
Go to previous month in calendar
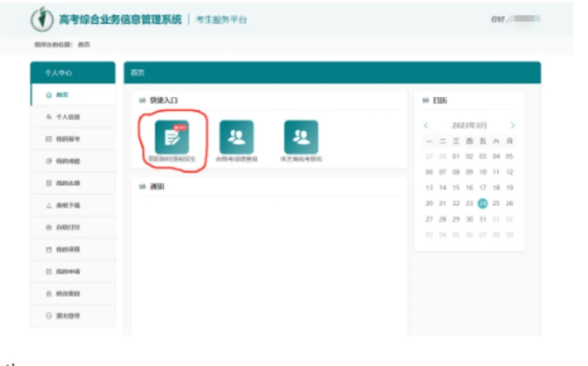point(426,125)
